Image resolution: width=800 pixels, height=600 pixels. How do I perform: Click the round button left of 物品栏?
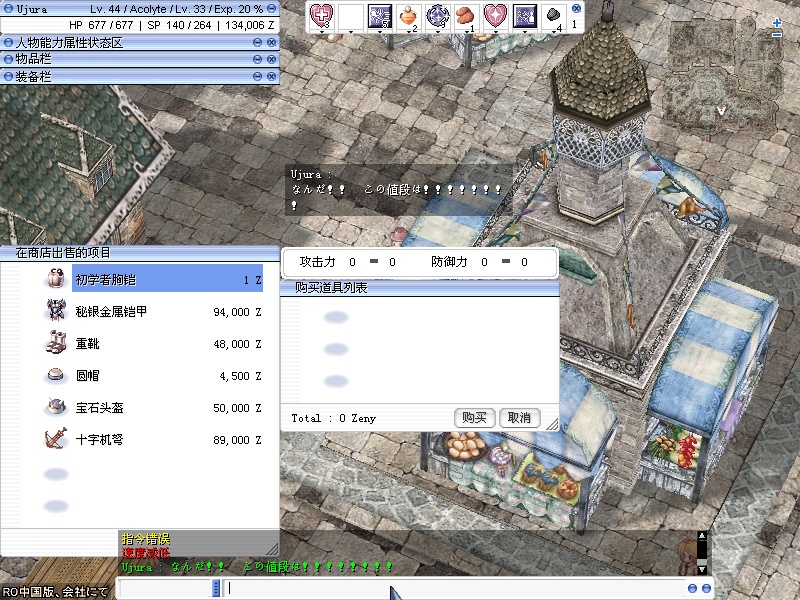(x=8, y=59)
